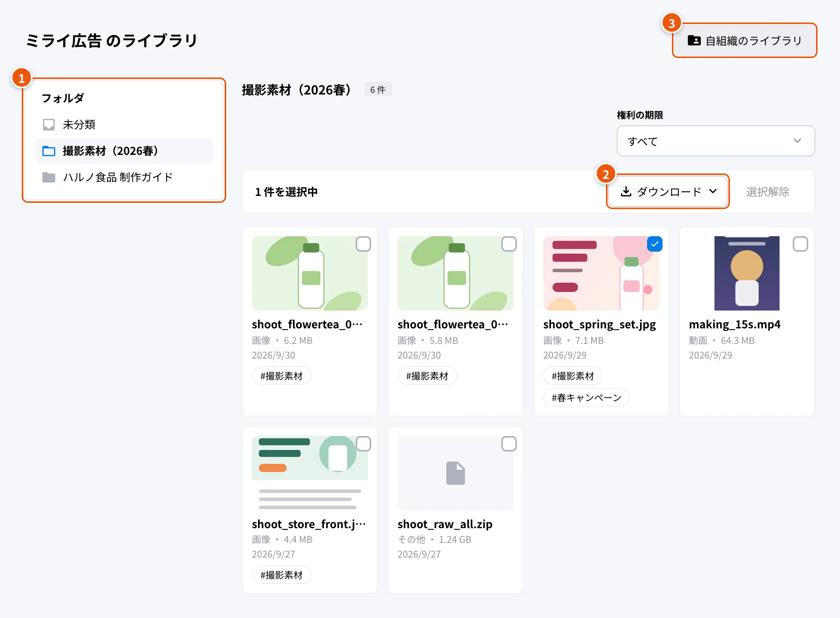This screenshot has height=618, width=840.
Task: Click the folder icon in 自組織のライブラリ button
Action: pyautogui.click(x=694, y=40)
